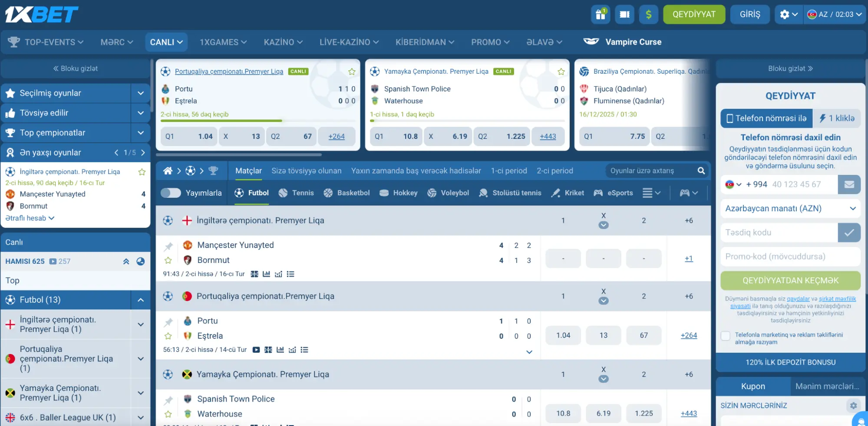Star the Spanish Town Police match row

(168, 414)
